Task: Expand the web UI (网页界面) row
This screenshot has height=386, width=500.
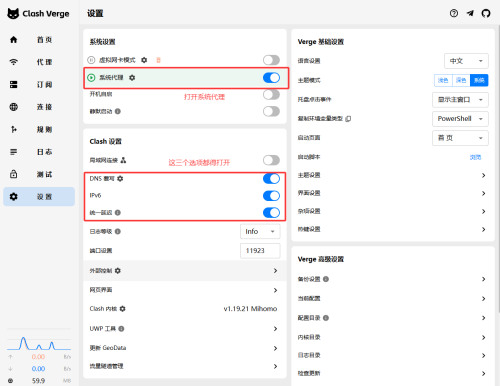Action: tap(185, 290)
